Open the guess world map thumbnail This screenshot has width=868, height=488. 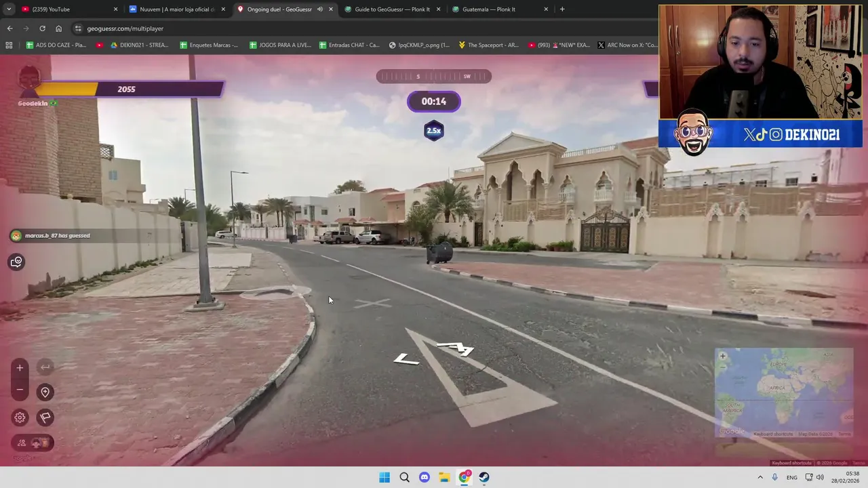pos(784,393)
